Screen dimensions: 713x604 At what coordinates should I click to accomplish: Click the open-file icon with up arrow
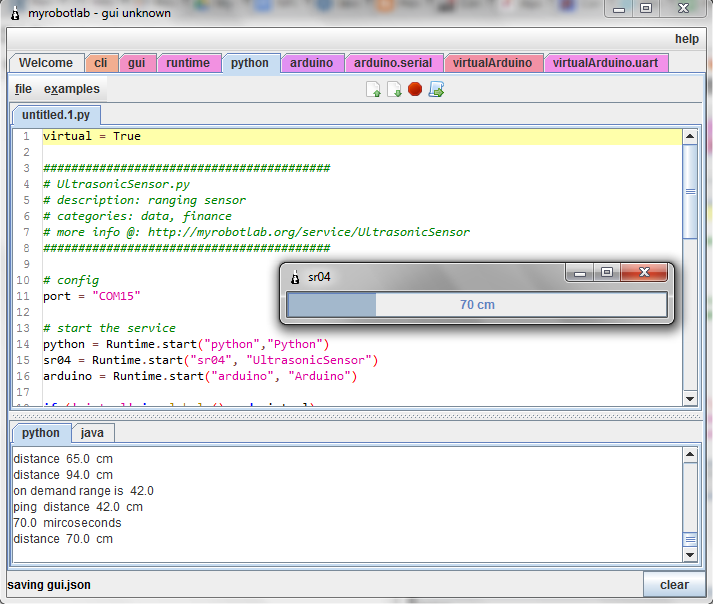373,89
